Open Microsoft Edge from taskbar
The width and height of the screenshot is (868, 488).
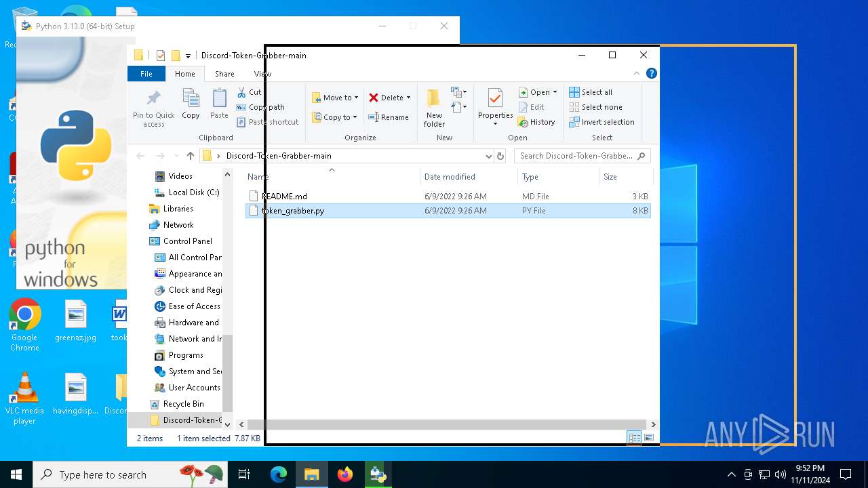[279, 474]
